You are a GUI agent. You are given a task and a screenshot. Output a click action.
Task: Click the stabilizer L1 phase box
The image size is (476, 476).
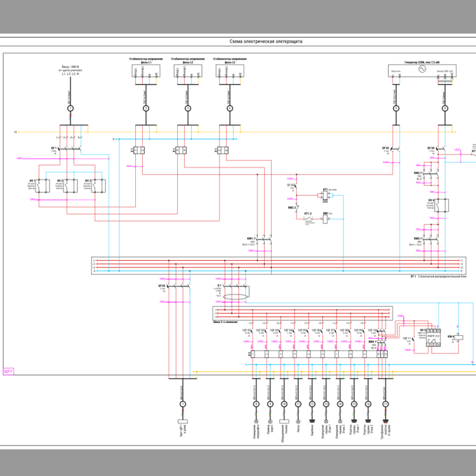coord(146,70)
